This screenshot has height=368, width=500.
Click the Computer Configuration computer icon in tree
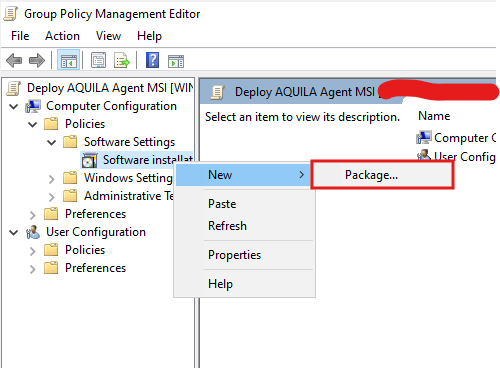pos(33,106)
